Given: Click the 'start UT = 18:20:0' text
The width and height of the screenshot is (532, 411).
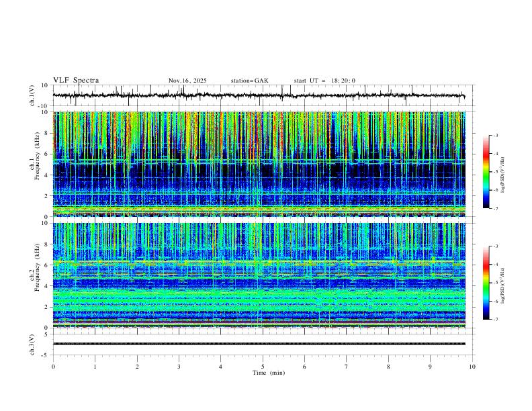Looking at the screenshot, I should point(324,81).
